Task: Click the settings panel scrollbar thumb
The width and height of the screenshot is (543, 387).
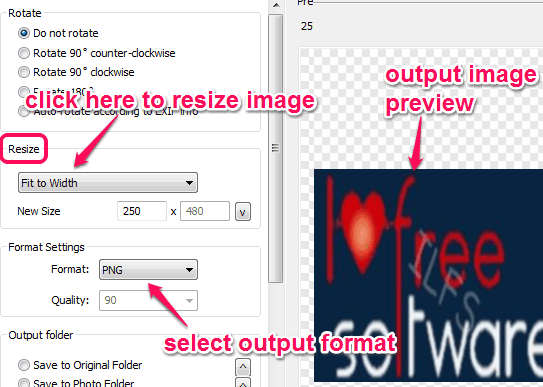Action: tap(276, 148)
